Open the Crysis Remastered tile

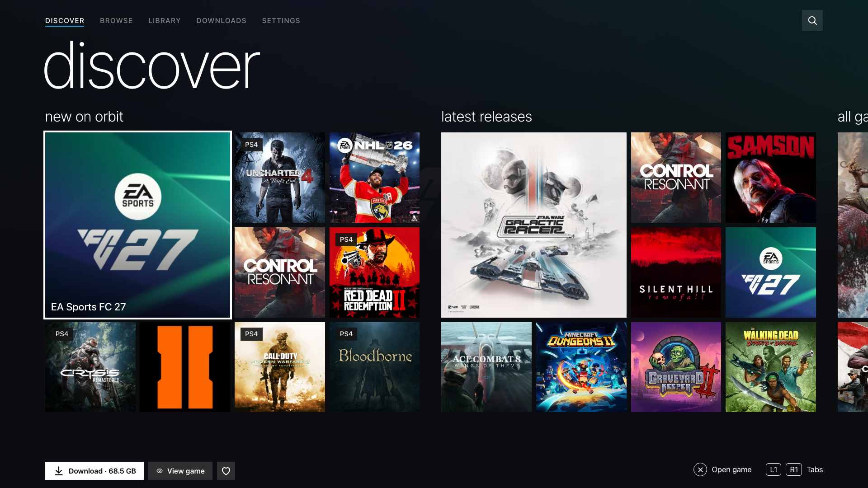[x=90, y=367]
